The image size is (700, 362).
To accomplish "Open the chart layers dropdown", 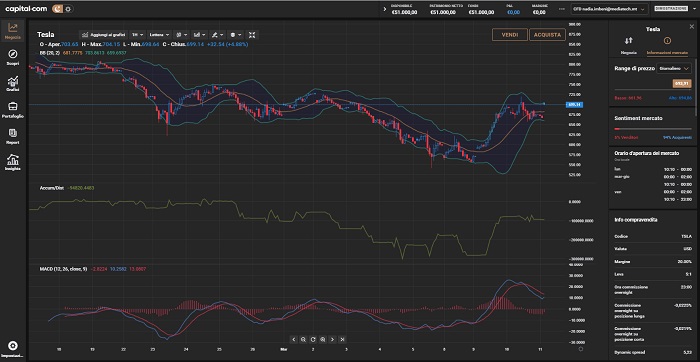I will [x=235, y=34].
